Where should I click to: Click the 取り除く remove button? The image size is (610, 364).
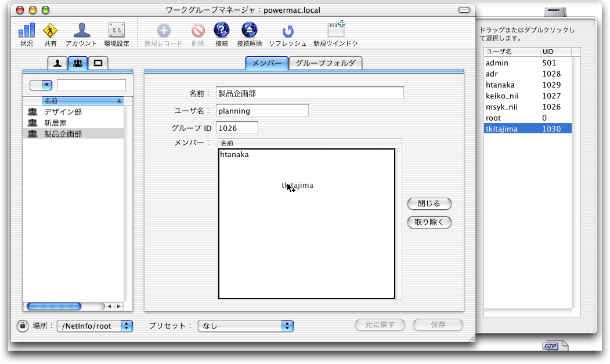point(429,222)
